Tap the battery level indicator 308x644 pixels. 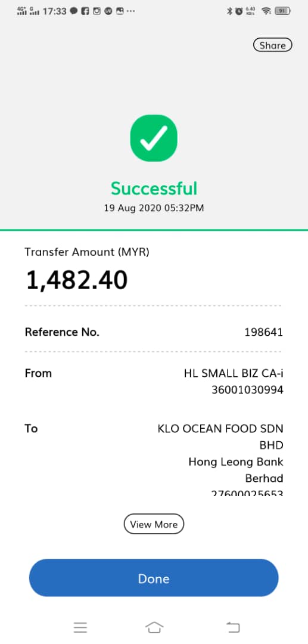[x=282, y=11]
